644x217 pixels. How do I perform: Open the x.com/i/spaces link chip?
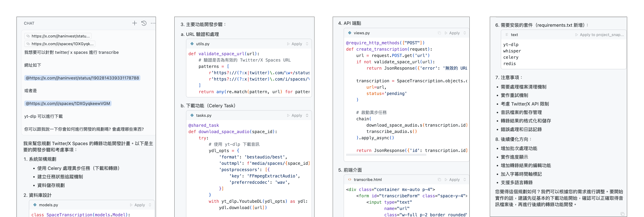(60, 44)
